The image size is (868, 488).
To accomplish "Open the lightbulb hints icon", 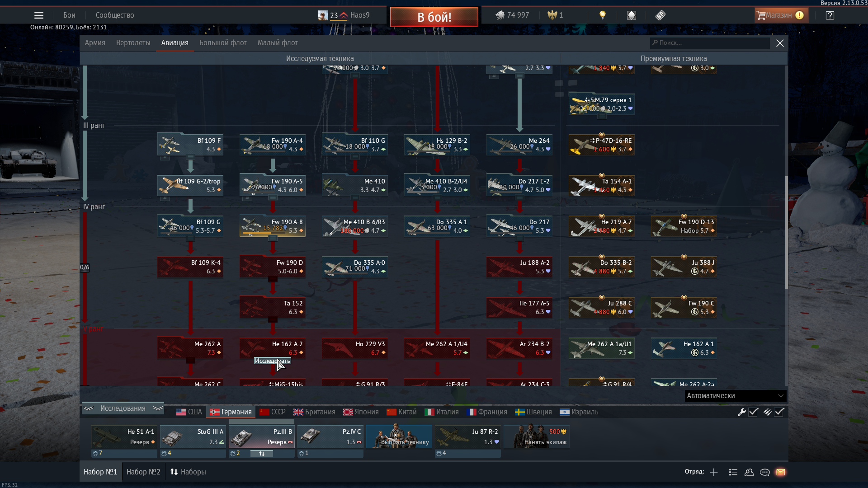I will click(x=602, y=15).
